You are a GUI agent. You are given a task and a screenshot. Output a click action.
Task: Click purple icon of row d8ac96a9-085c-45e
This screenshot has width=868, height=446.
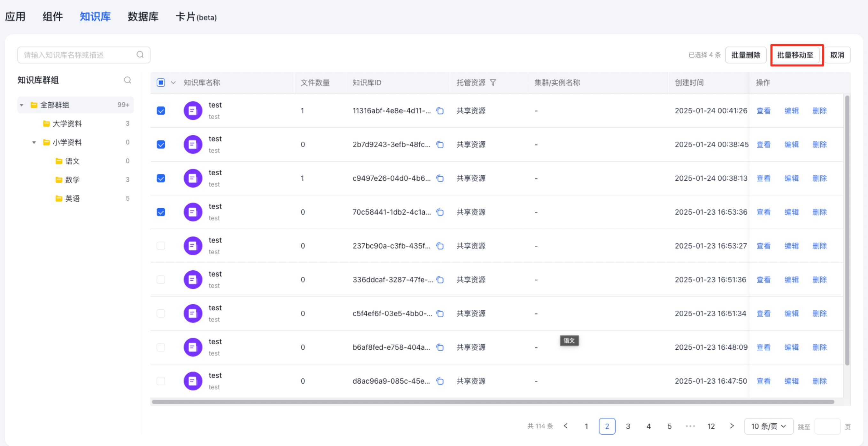click(x=193, y=381)
